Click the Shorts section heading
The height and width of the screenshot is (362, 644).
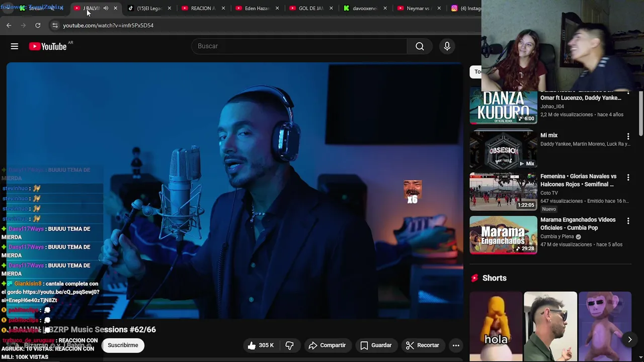tap(494, 278)
